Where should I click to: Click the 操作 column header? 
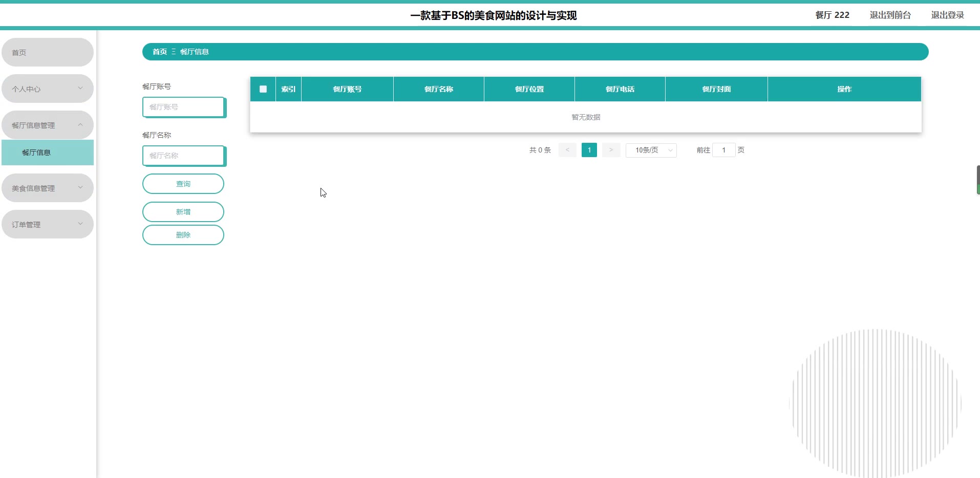pos(844,89)
